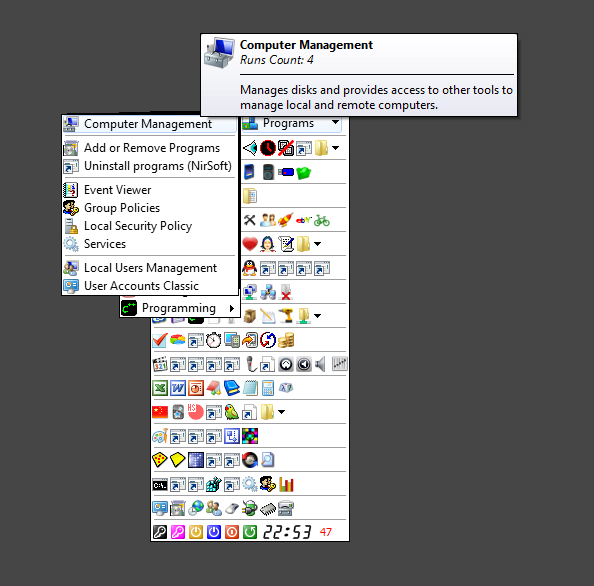Screen dimensions: 594x586
Task: Open the blue book icon
Action: [x=232, y=388]
